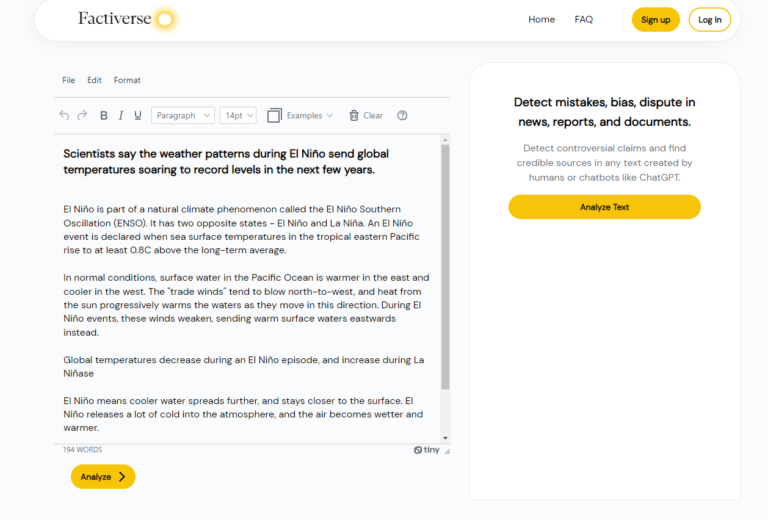Open the File menu
Viewport: 768px width, 520px height.
click(68, 80)
